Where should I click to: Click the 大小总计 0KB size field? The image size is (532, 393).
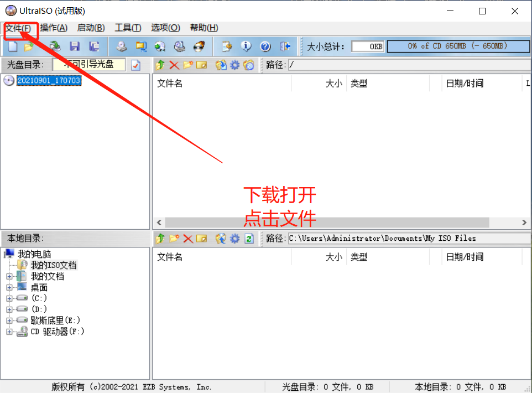(x=368, y=46)
